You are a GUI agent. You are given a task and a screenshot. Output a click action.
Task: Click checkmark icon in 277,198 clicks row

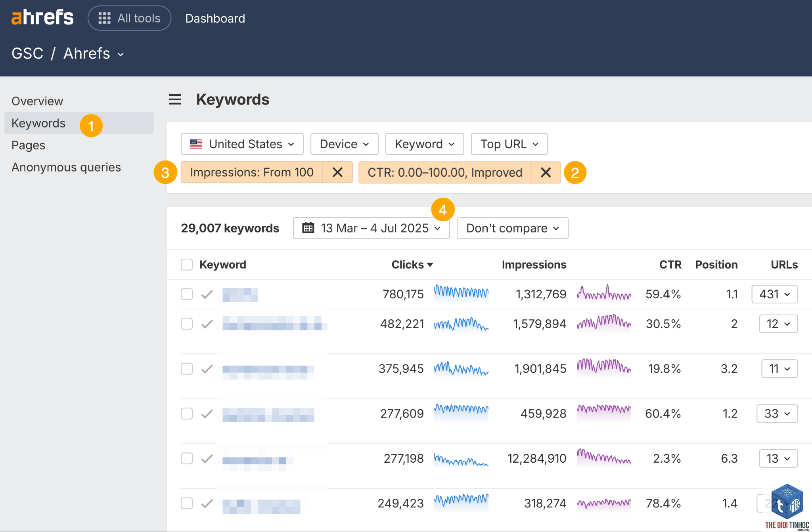pyautogui.click(x=207, y=458)
